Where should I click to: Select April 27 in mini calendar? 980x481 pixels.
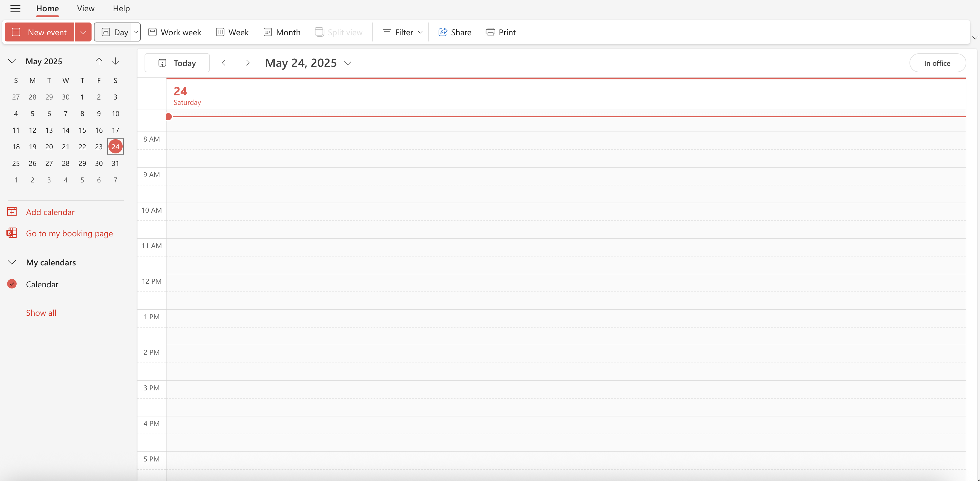click(16, 97)
